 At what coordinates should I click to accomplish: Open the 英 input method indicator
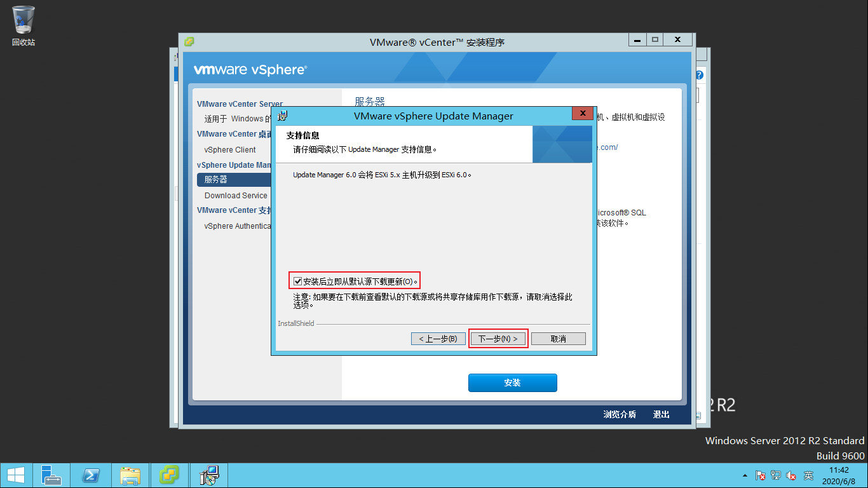[x=808, y=475]
